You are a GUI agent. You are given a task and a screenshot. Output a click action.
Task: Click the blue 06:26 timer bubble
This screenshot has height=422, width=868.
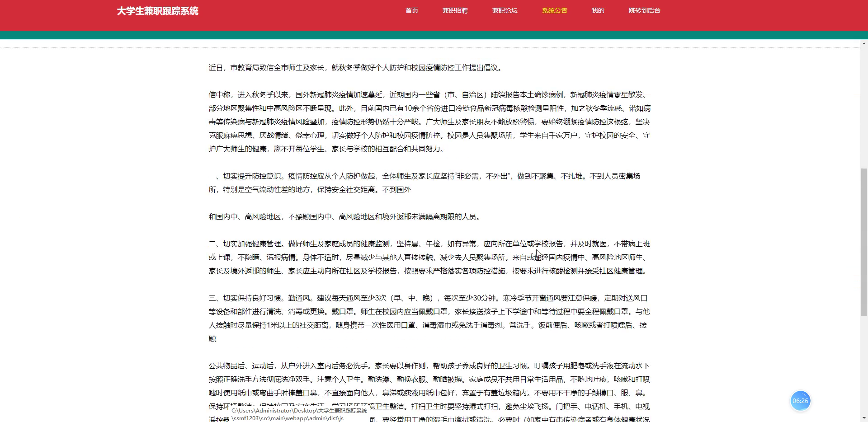tap(800, 401)
